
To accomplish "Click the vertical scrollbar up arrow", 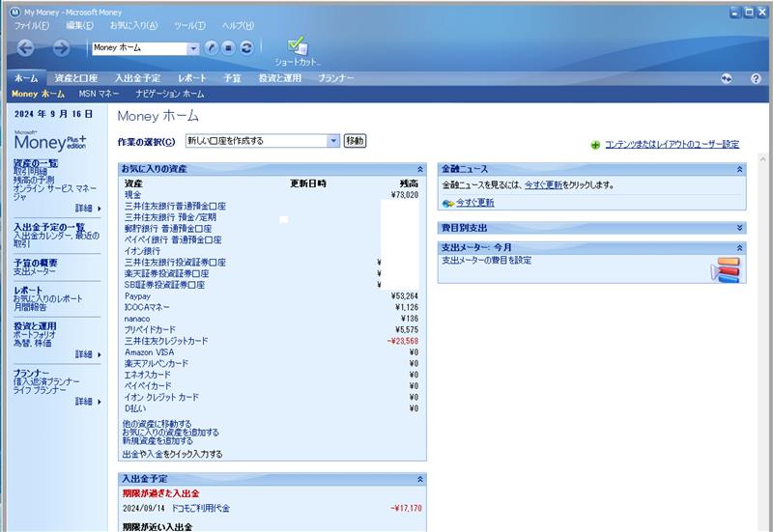I will [x=762, y=159].
